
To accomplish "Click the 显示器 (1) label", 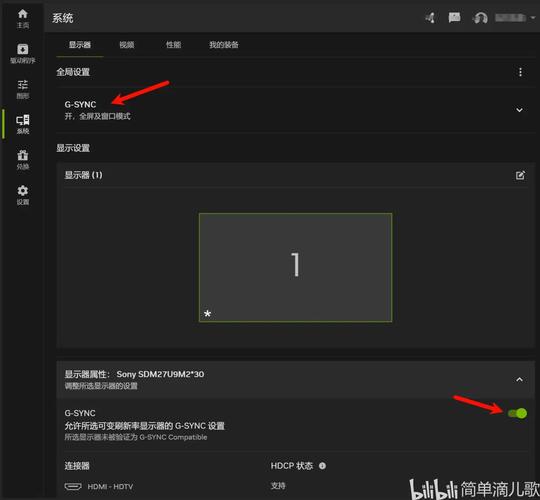I will (x=83, y=175).
